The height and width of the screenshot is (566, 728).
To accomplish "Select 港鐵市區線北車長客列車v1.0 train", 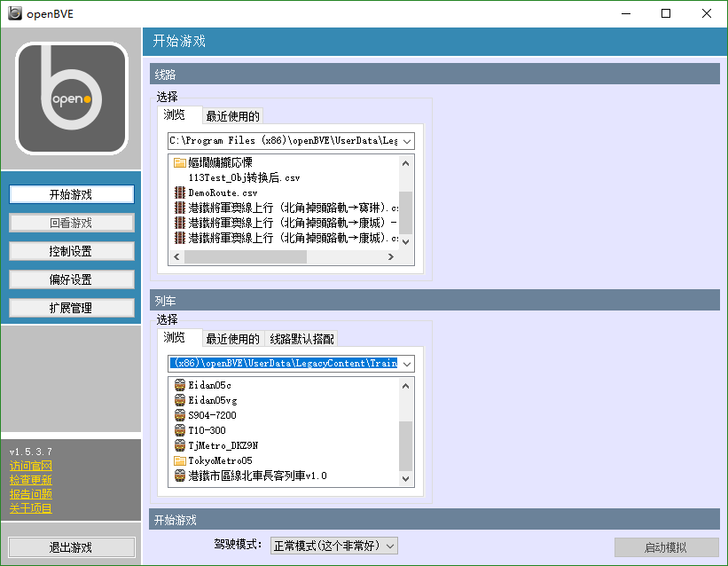I will coord(258,476).
